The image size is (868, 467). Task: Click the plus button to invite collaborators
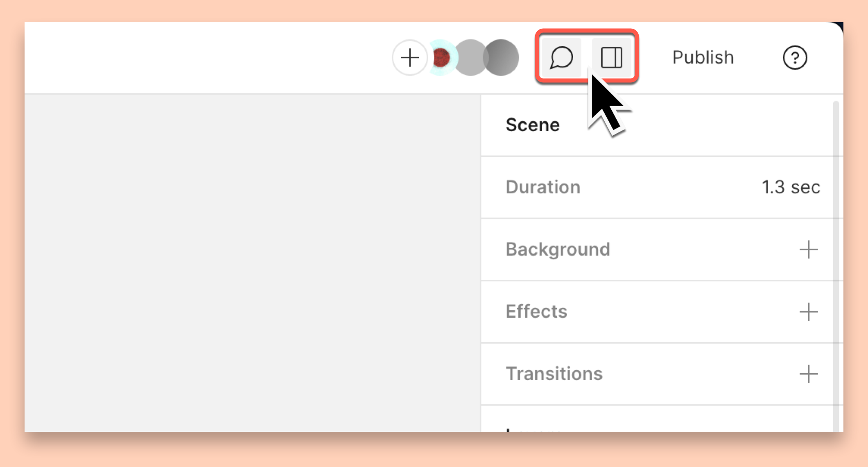click(409, 58)
